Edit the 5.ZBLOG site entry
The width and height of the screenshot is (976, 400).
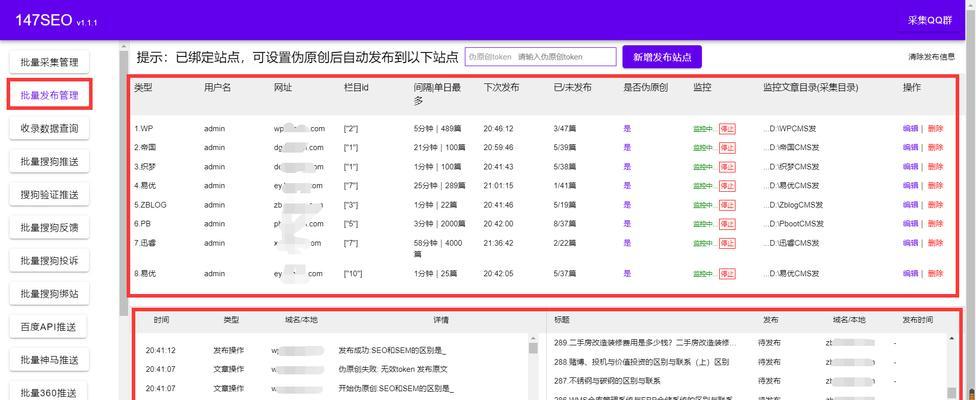click(910, 205)
